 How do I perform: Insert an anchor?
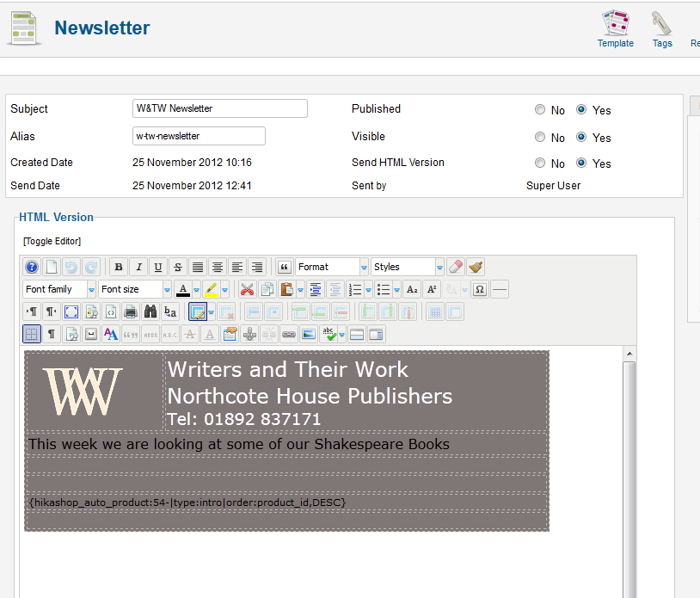tap(249, 334)
